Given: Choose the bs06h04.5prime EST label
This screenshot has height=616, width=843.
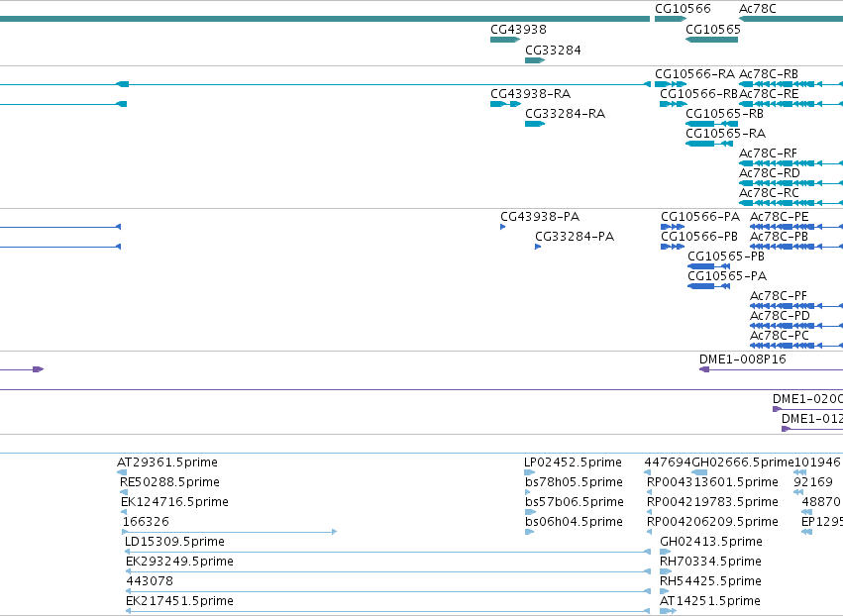Looking at the screenshot, I should (x=575, y=523).
